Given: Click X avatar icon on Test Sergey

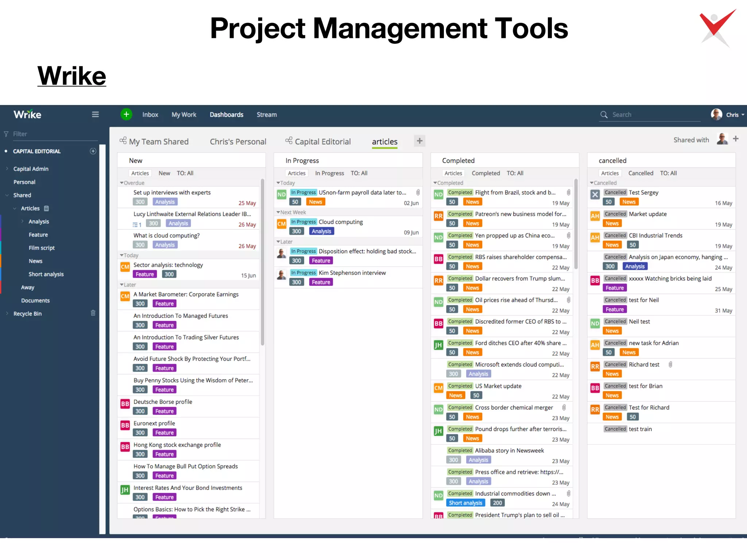Looking at the screenshot, I should click(x=595, y=194).
